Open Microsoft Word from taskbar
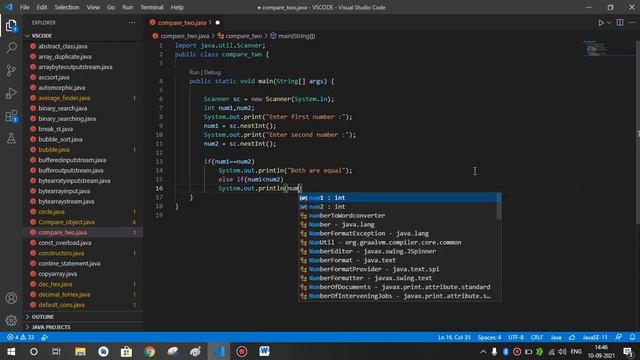The height and width of the screenshot is (360, 640). (264, 351)
